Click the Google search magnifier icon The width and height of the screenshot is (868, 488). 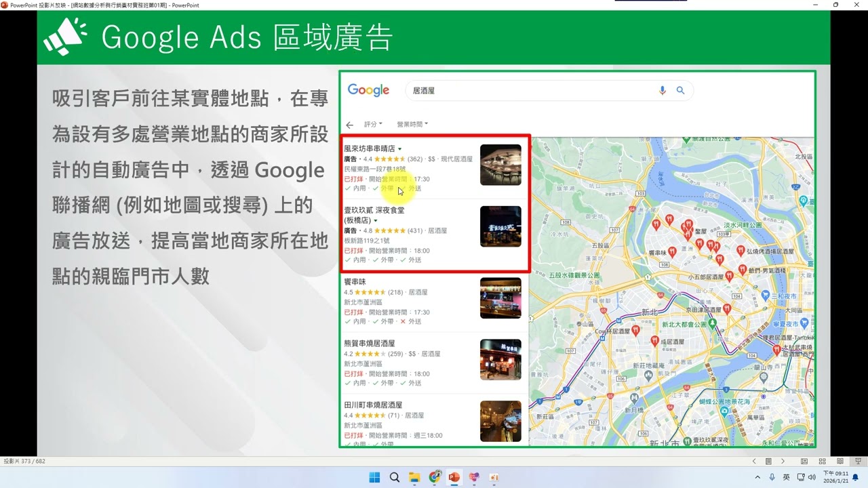[x=680, y=90]
